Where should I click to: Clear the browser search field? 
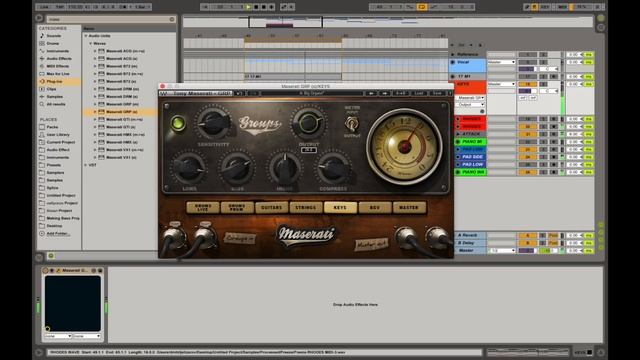172,19
